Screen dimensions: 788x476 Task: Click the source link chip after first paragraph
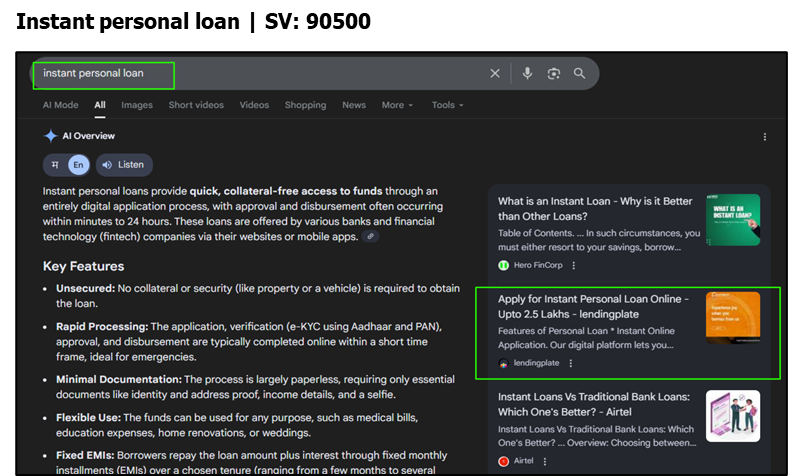(371, 237)
